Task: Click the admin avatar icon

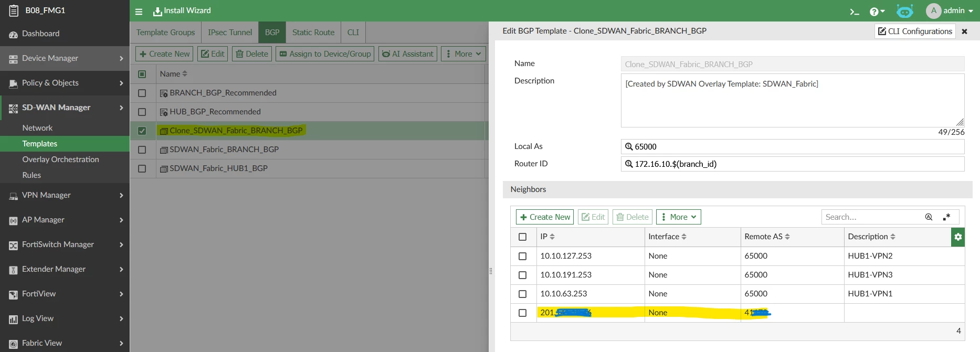Action: pos(933,10)
